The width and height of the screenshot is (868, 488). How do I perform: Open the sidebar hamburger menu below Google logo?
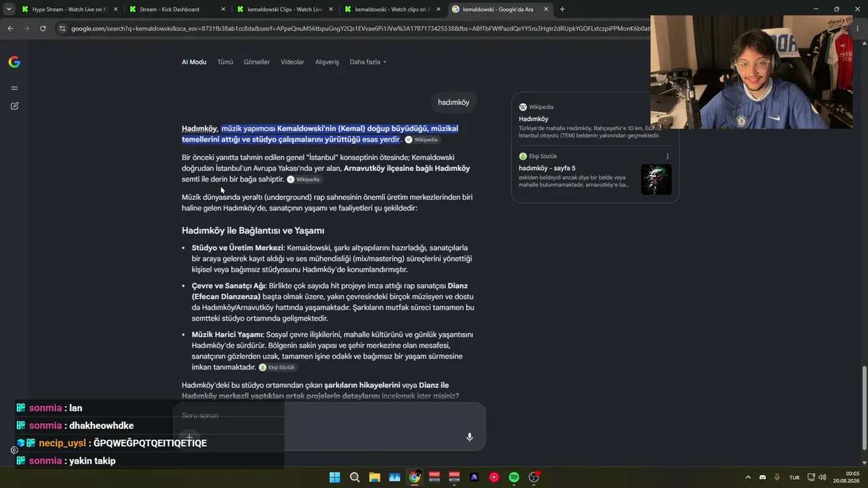tap(14, 88)
